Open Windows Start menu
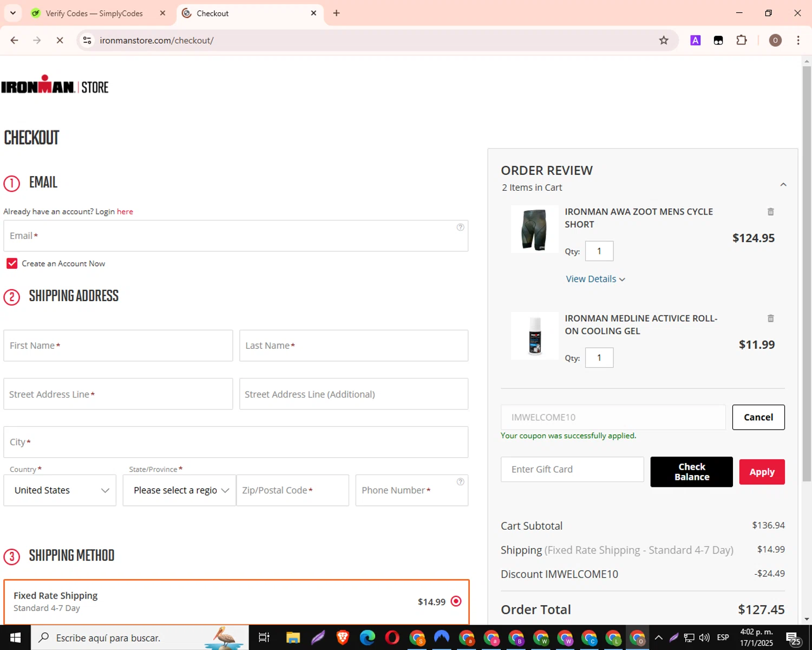 (15, 638)
